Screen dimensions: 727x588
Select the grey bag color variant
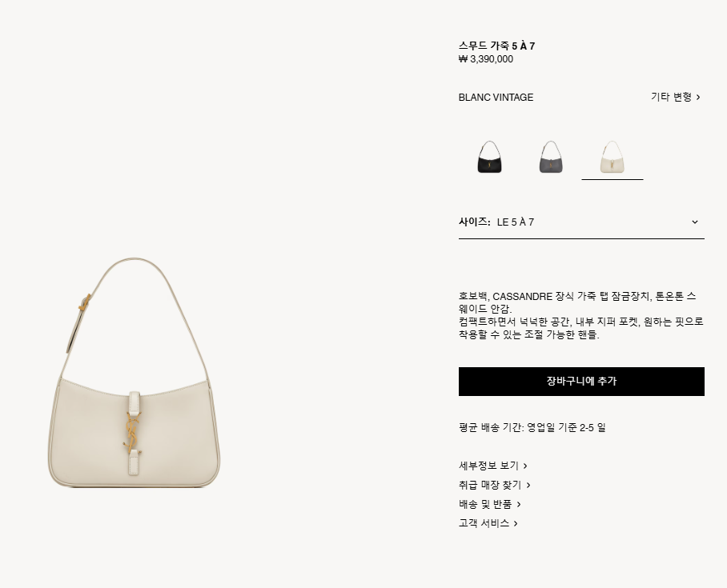coord(551,157)
